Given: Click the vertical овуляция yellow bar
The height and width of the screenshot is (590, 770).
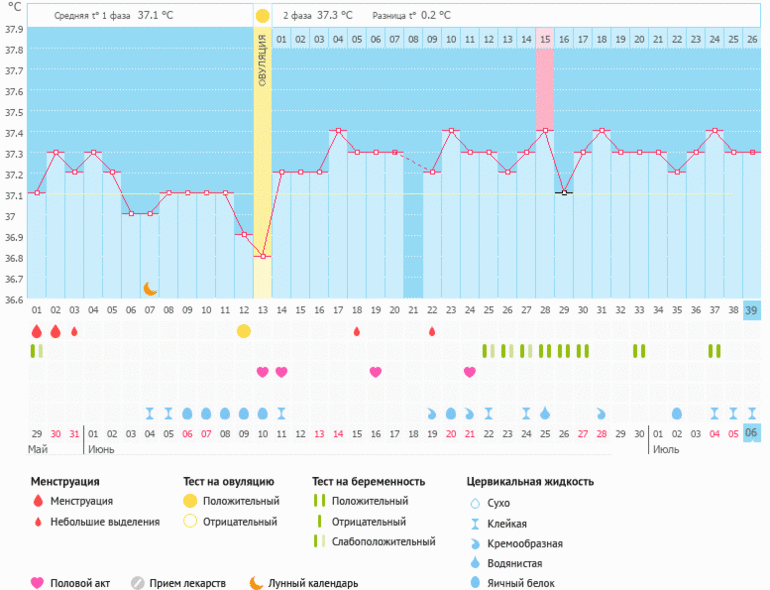Looking at the screenshot, I should (262, 150).
